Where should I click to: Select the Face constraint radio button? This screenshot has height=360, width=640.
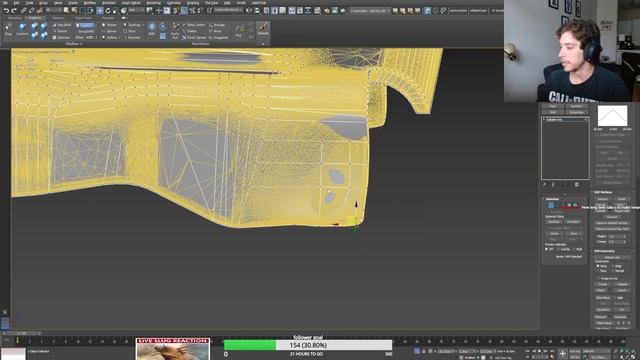pyautogui.click(x=598, y=271)
